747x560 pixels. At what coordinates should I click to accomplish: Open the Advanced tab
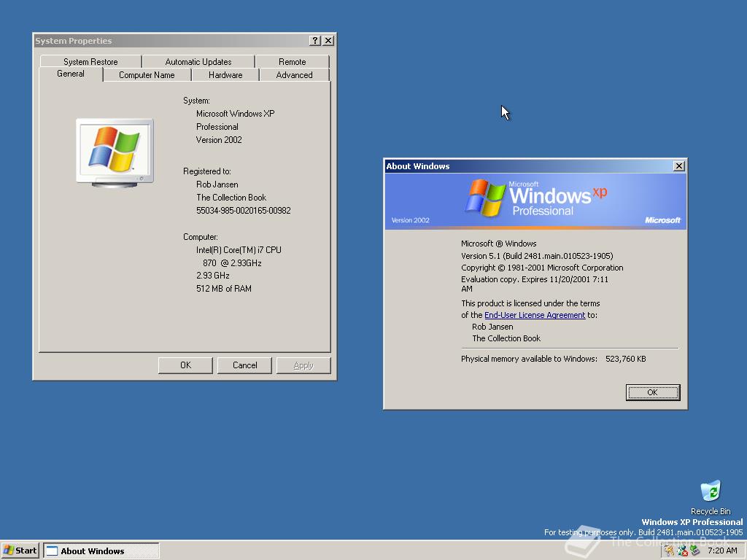pos(295,75)
